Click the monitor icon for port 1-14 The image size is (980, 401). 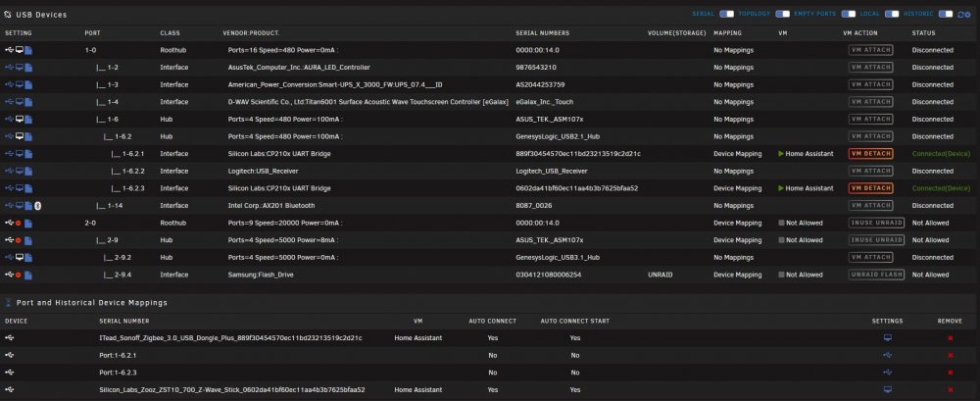[20, 205]
